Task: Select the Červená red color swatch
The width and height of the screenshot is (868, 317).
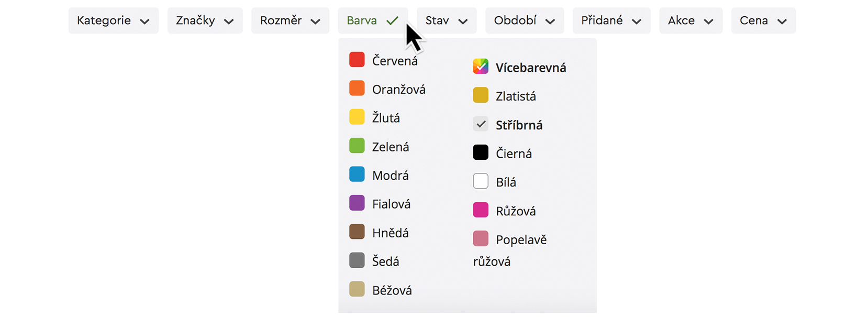Action: [x=357, y=60]
